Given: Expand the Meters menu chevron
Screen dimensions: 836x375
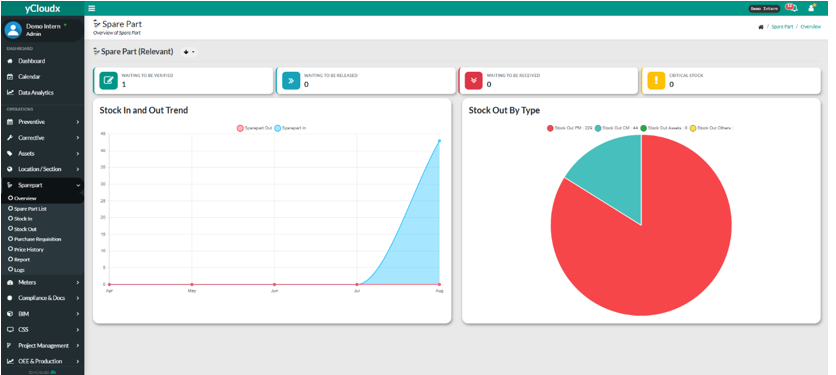Looking at the screenshot, I should (x=78, y=282).
